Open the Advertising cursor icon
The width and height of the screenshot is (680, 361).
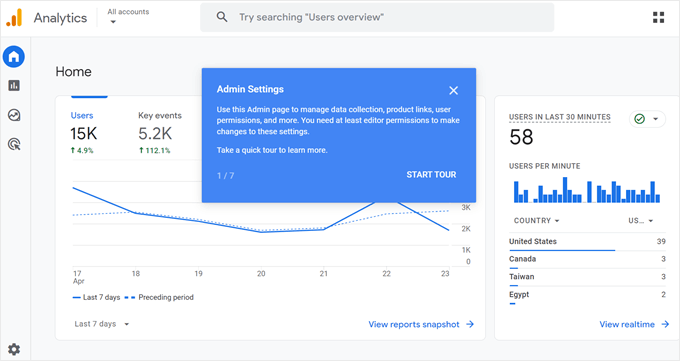pos(14,144)
